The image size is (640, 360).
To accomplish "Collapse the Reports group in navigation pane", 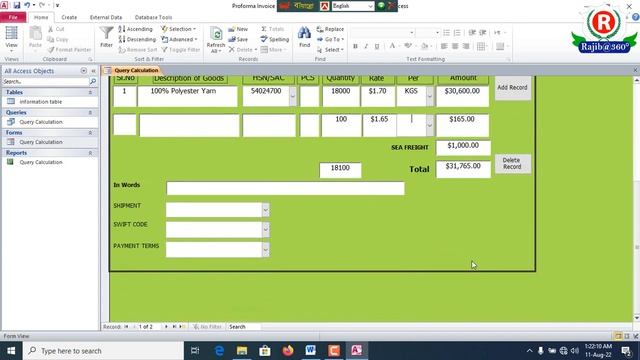I will pos(90,153).
